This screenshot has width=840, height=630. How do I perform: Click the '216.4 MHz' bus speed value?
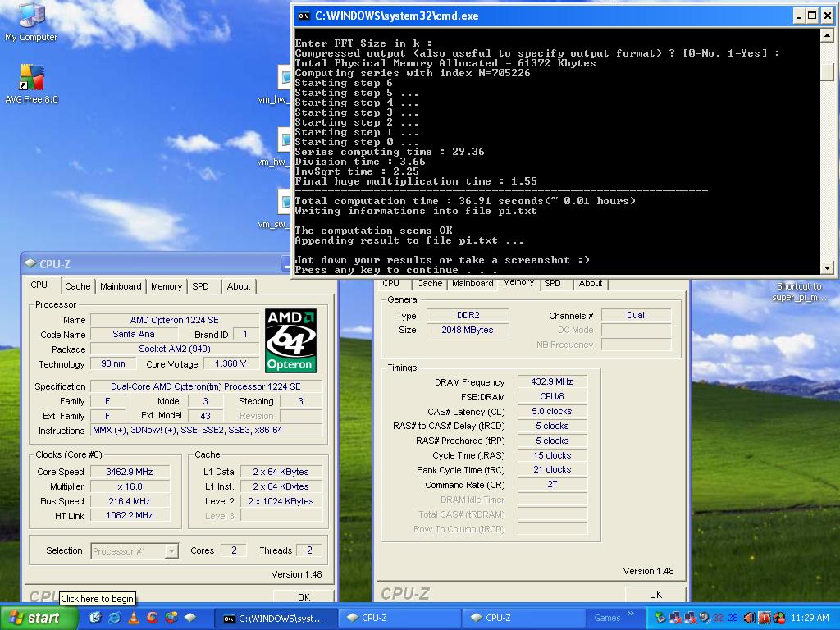coord(130,501)
